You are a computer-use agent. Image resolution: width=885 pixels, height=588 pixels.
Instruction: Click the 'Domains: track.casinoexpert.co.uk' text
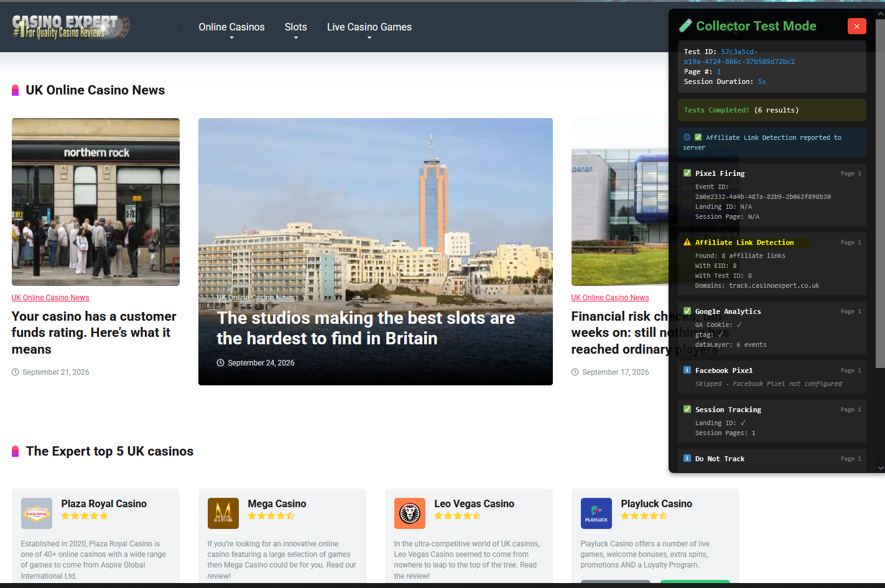click(x=757, y=285)
